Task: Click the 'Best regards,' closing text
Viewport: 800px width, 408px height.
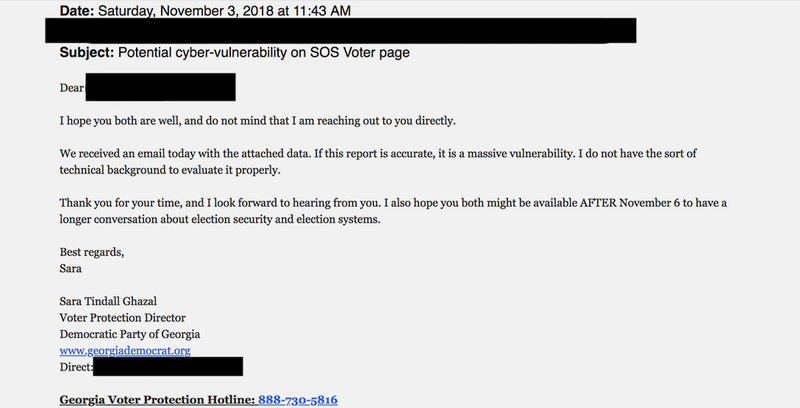Action: click(92, 252)
